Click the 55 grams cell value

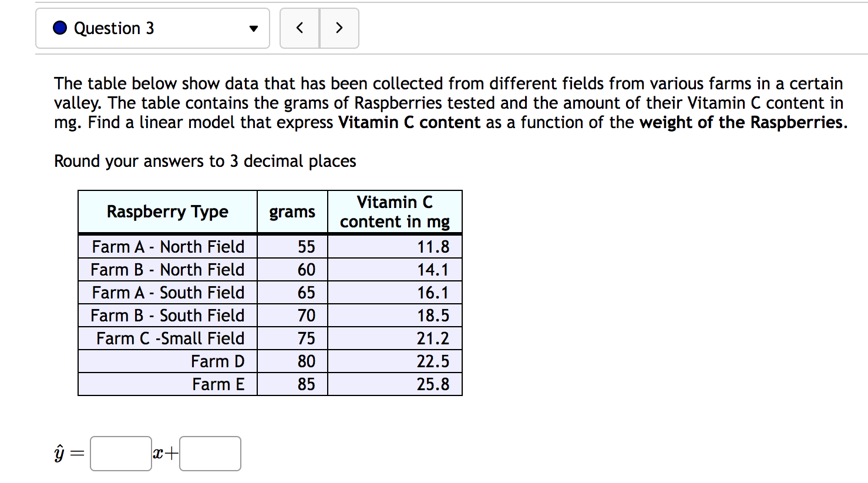pos(306,247)
